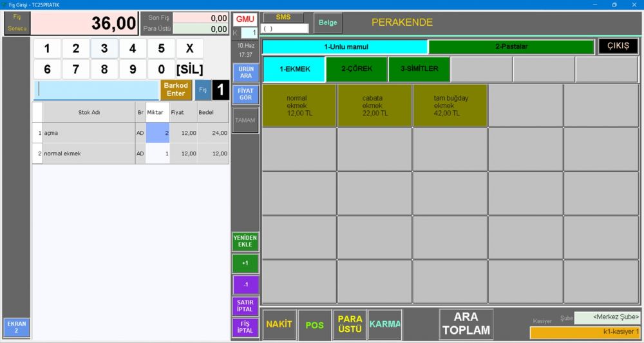This screenshot has height=343, width=644.
Task: Click the barcode input field
Action: point(97,90)
